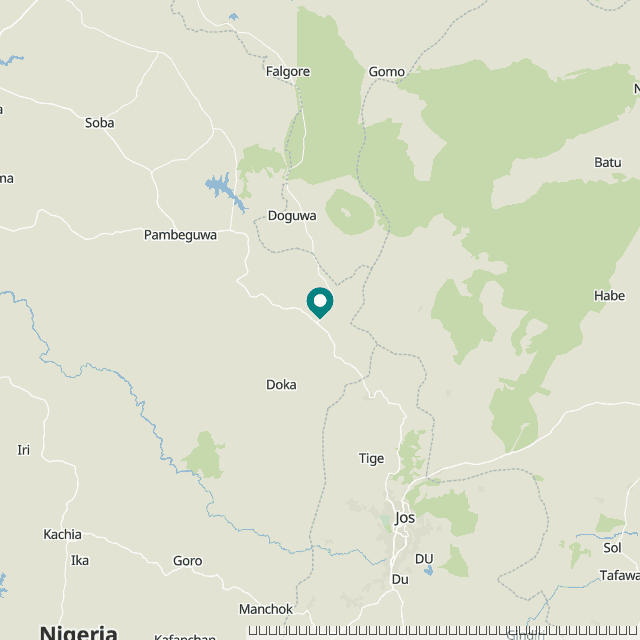Viewport: 640px width, 640px height.
Task: Select the Batu place name
Action: (x=608, y=162)
